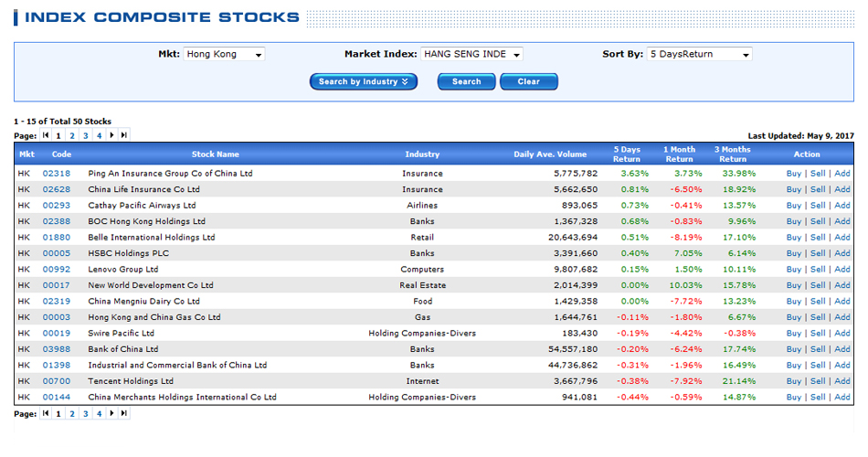
Task: Select Bank of China volume 54,557,180
Action: pyautogui.click(x=573, y=350)
